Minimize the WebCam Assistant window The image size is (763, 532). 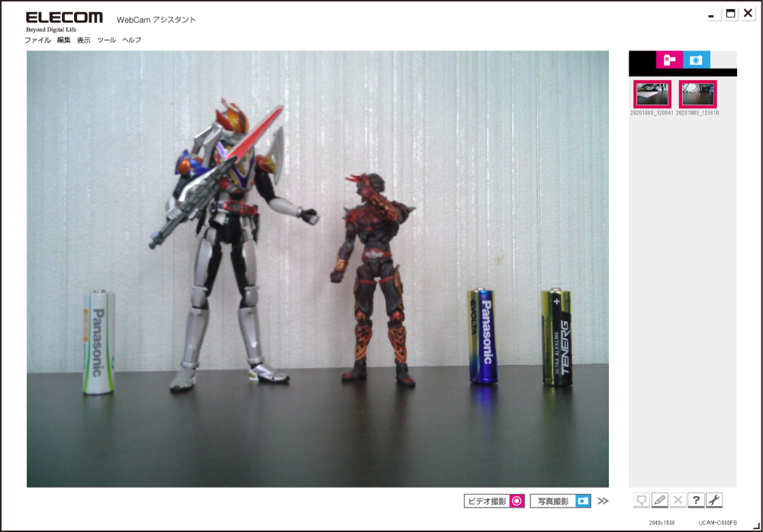pos(711,15)
